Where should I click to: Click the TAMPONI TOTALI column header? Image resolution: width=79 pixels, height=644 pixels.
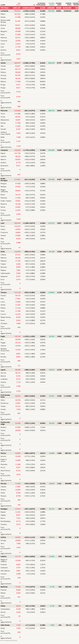[68, 4]
